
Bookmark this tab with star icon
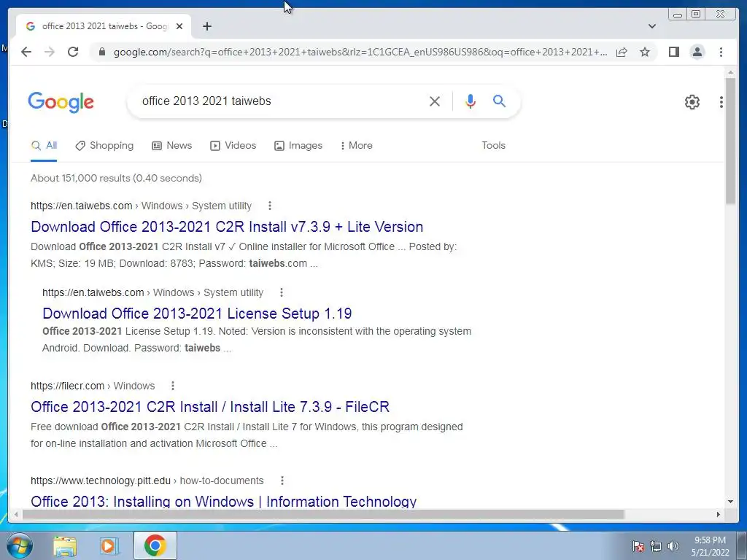[645, 52]
